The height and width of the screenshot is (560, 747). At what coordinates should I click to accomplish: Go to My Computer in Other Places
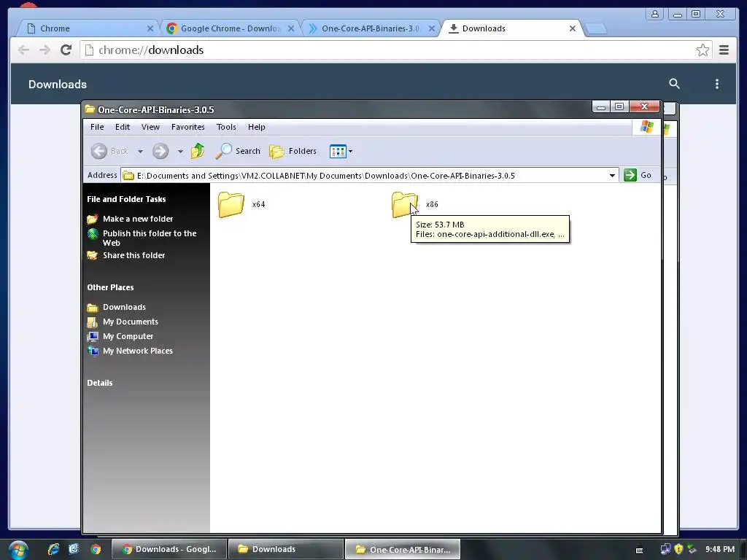coord(128,336)
